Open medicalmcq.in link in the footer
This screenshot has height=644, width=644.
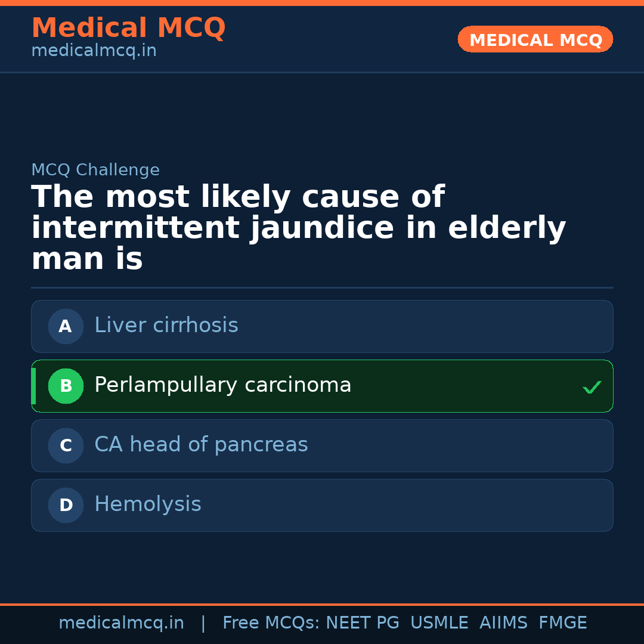click(121, 623)
